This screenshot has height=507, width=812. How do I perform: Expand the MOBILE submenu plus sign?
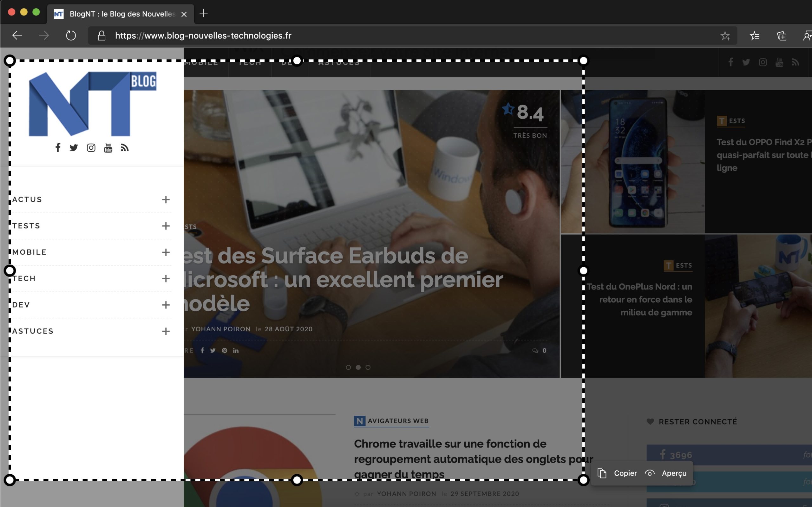point(166,252)
